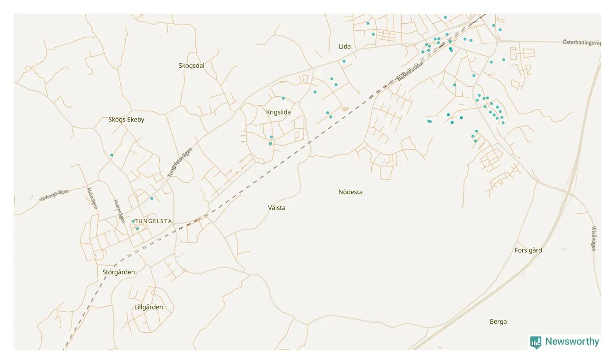The image size is (615, 364).
Task: Select the Skogs Ekeby label
Action: pos(126,120)
